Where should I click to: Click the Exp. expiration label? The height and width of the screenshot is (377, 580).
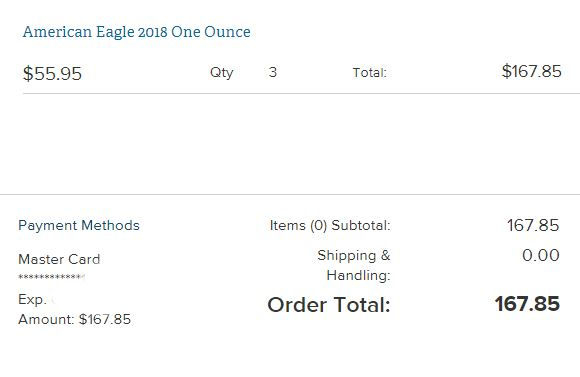(x=32, y=299)
